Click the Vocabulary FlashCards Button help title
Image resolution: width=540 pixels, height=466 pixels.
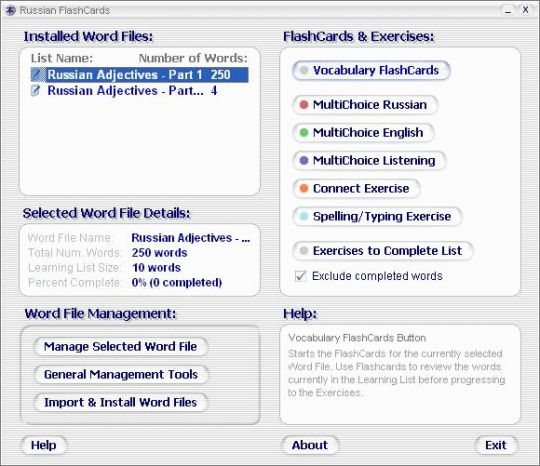(357, 338)
